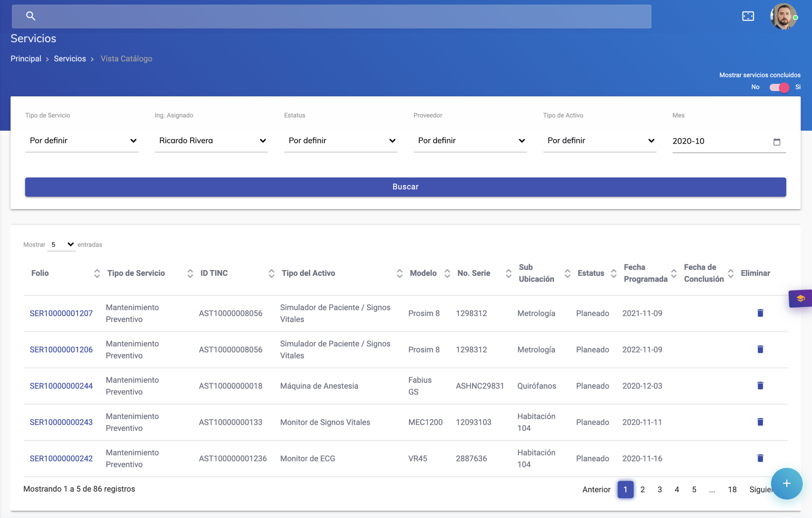Open the graduation cap help widget
Image resolution: width=812 pixels, height=518 pixels.
tap(800, 298)
